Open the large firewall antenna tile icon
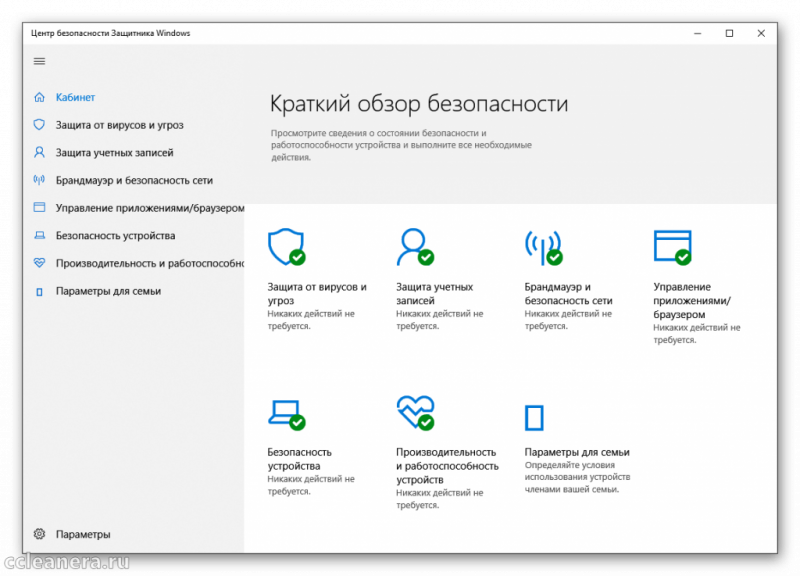This screenshot has height=576, width=800. pyautogui.click(x=544, y=248)
